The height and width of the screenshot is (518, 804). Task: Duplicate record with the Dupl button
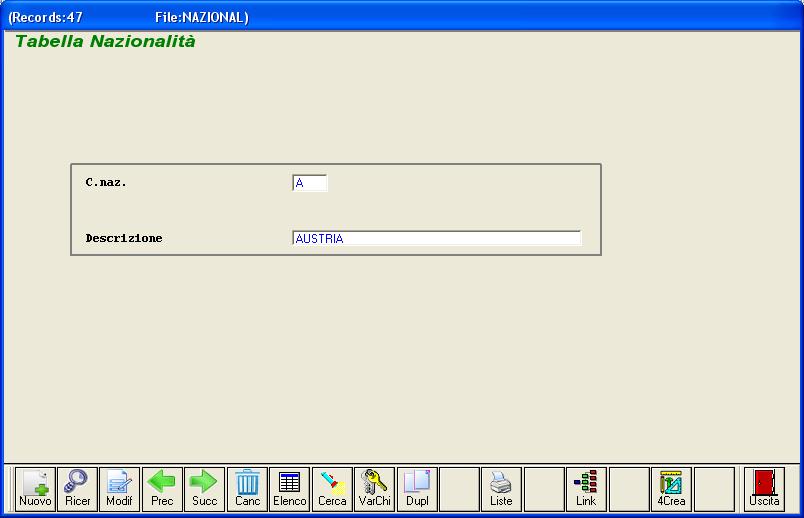tap(417, 489)
